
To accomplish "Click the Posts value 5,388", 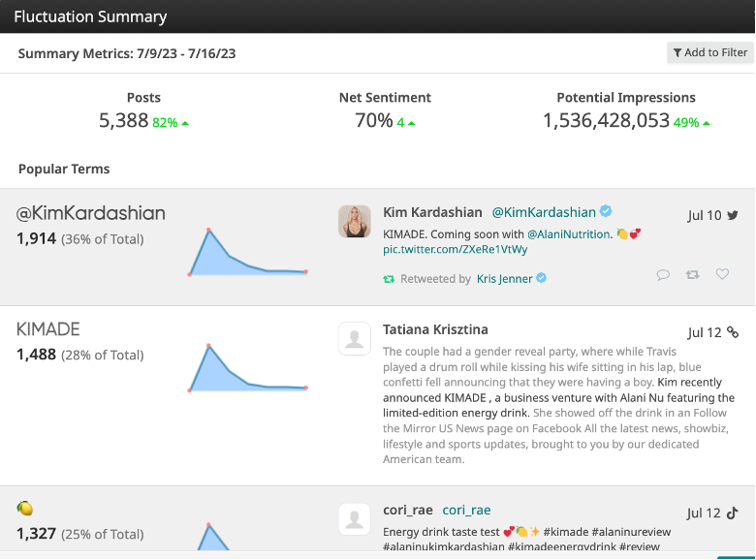I will [x=123, y=120].
